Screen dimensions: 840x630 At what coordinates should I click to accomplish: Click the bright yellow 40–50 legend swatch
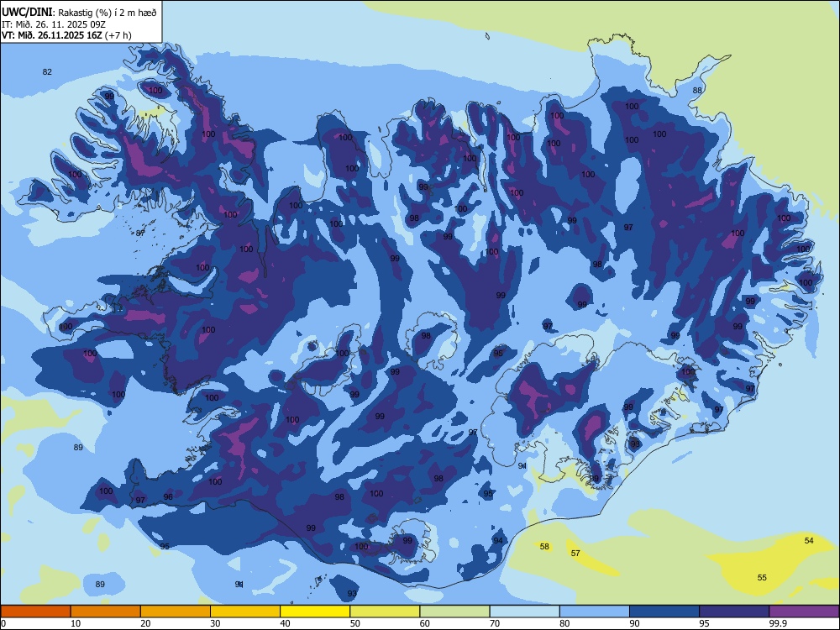pyautogui.click(x=315, y=612)
